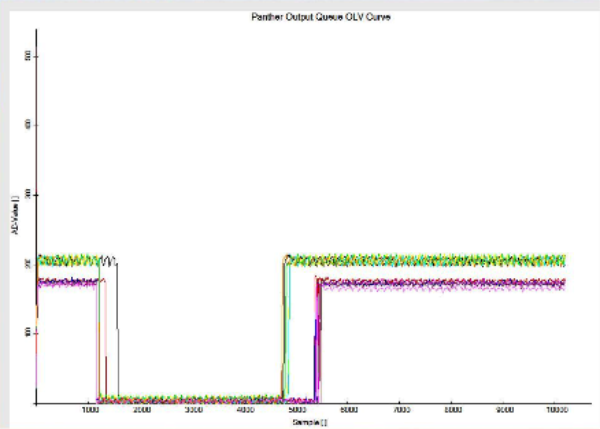Click the 2000 tick on x-axis
This screenshot has width=600, height=429.
[141, 410]
